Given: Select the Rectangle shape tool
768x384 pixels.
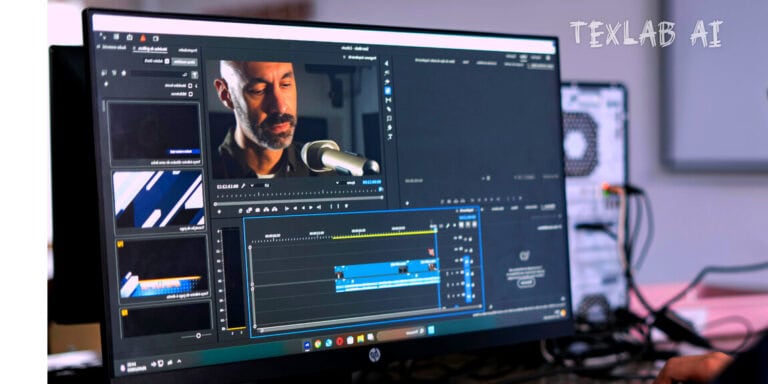Looking at the screenshot, I should coord(389,118).
